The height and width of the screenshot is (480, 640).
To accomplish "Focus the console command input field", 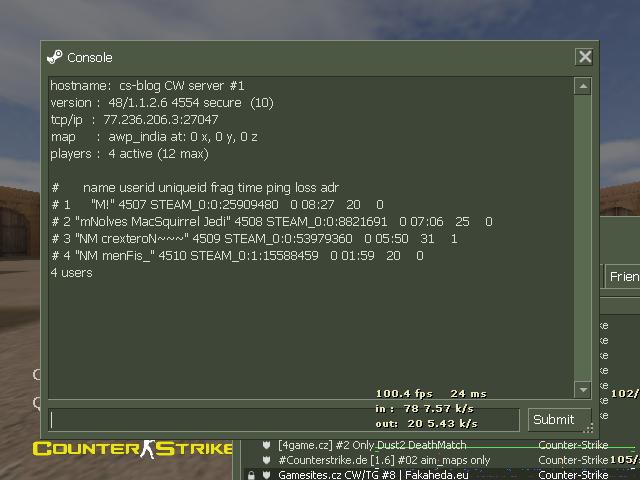I will coord(284,420).
